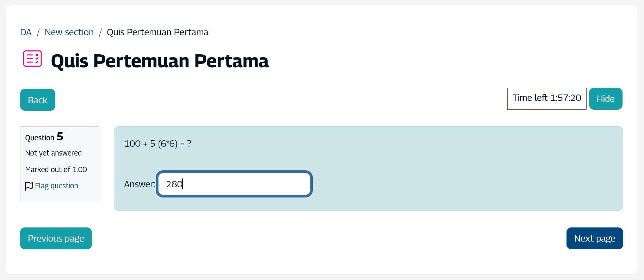This screenshot has height=280, width=644.
Task: Proceed to the Next page
Action: coord(594,238)
